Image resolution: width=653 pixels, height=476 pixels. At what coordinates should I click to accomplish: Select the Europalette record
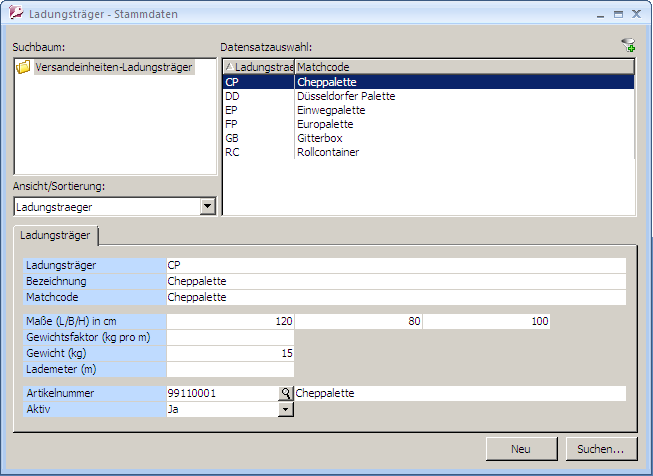[328, 124]
